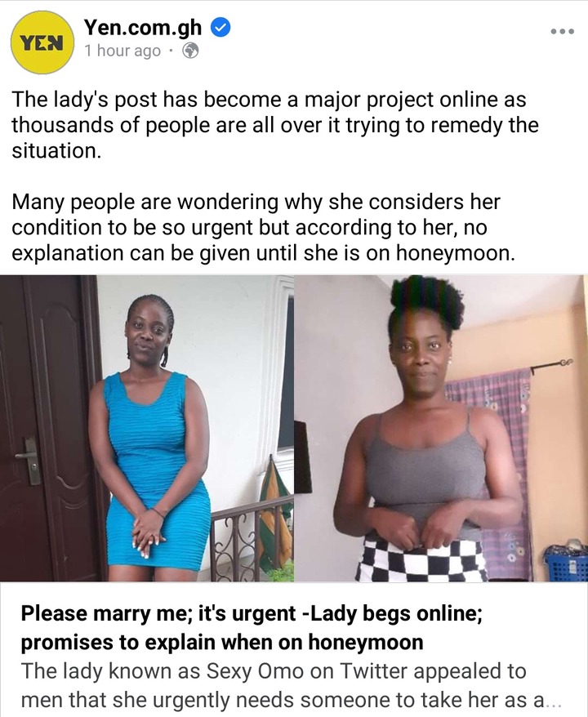
Task: Click the headline line 'promises to explain when on honeymoon'
Action: 222,643
